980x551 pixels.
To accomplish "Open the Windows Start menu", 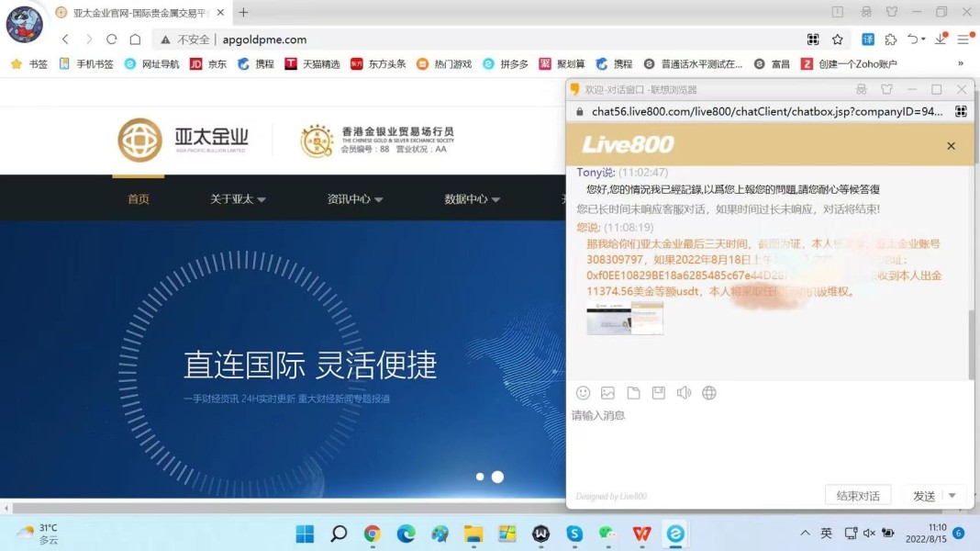I will [x=305, y=534].
